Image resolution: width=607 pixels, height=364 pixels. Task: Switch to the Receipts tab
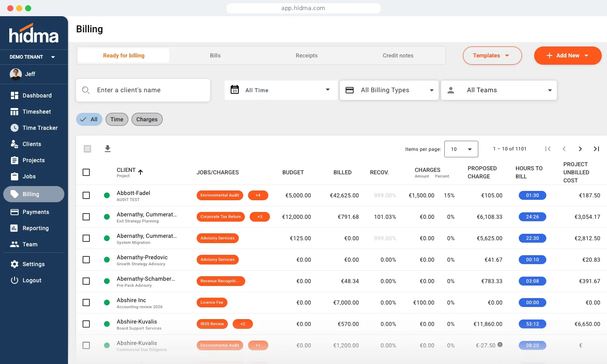click(307, 55)
